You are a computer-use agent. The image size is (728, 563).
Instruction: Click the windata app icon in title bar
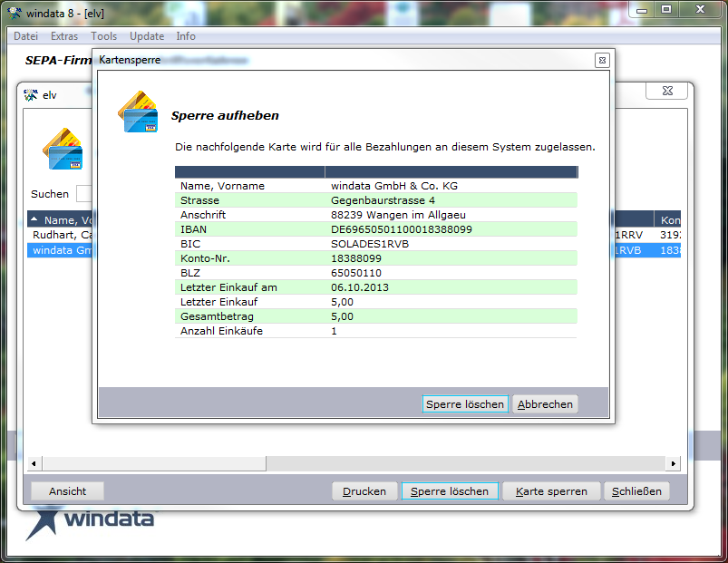click(15, 13)
